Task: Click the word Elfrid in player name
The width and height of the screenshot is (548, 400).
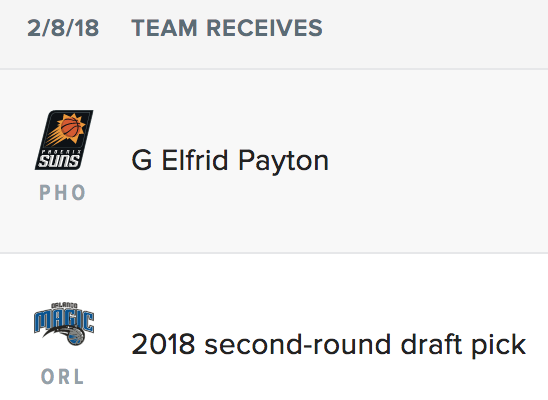Action: pos(195,160)
